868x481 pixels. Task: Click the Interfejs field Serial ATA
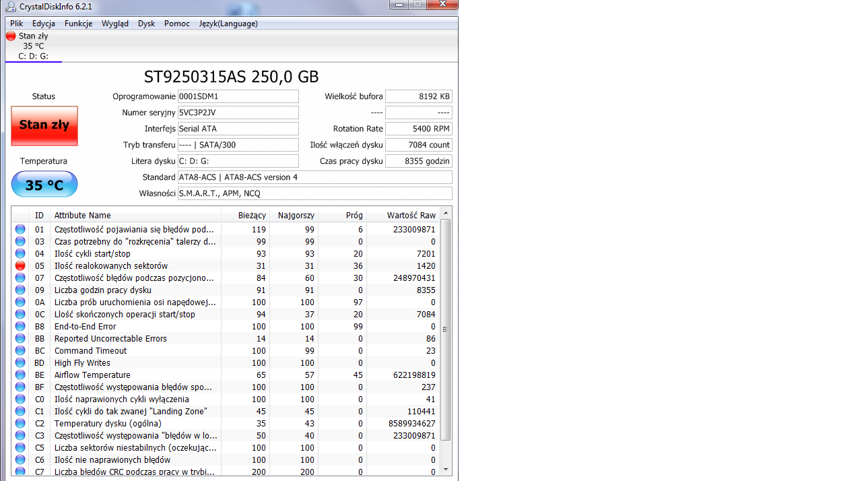pyautogui.click(x=238, y=129)
